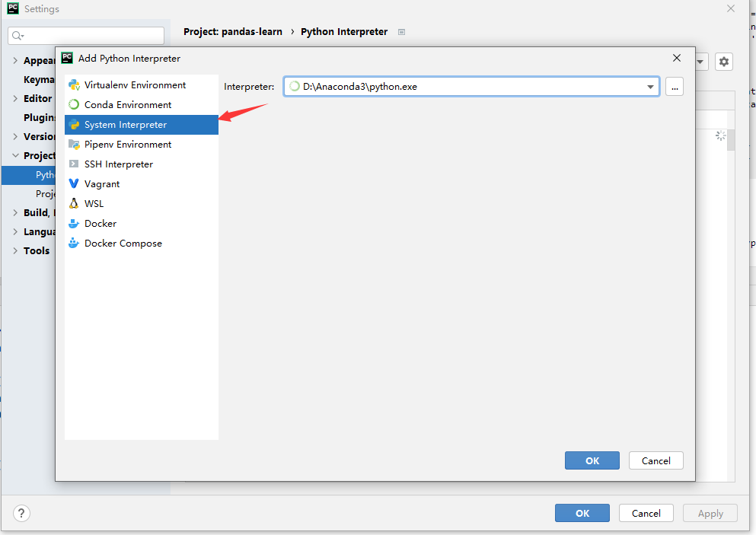Screen dimensions: 756x535
Task: Click the Settings search field
Action: (x=86, y=36)
